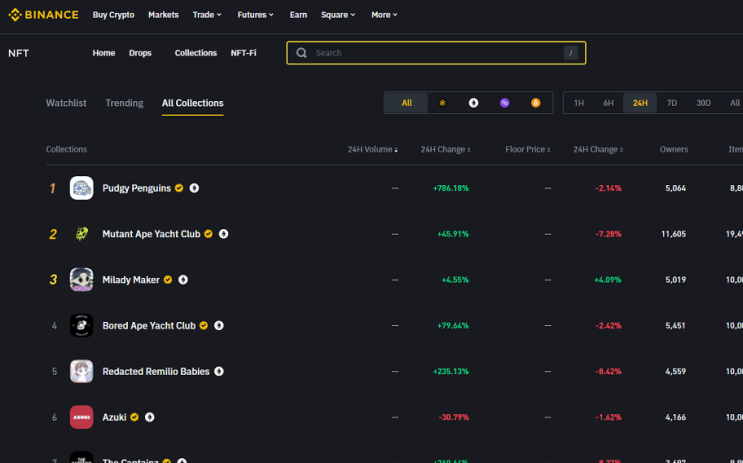This screenshot has height=463, width=743.
Task: Click Ethereum icon beside Pudgy Penguins
Action: point(194,188)
